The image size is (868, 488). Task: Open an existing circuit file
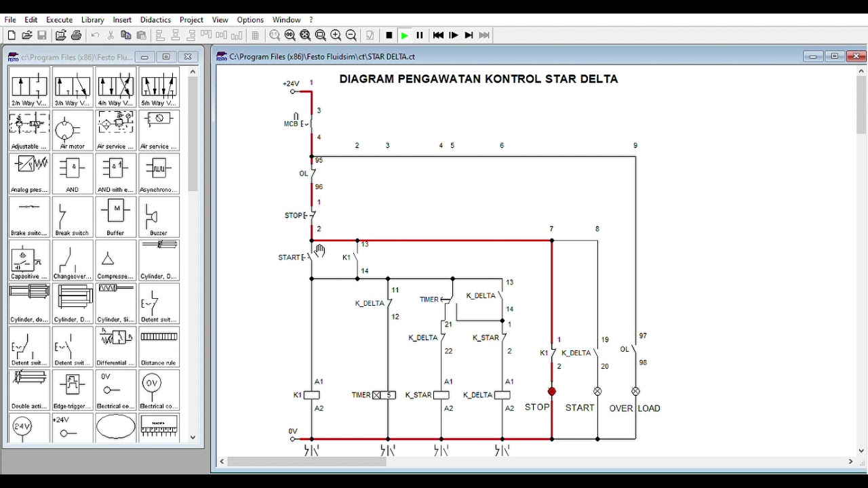27,35
